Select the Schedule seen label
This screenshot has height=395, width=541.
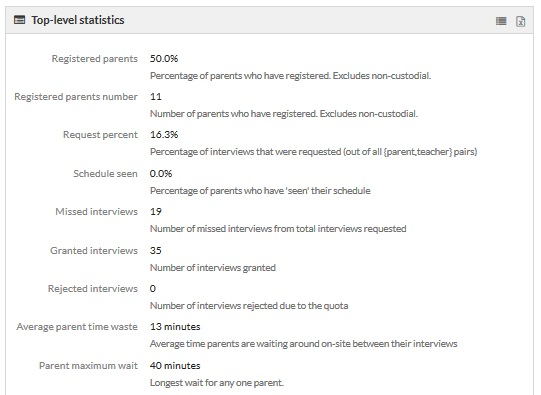tap(105, 174)
